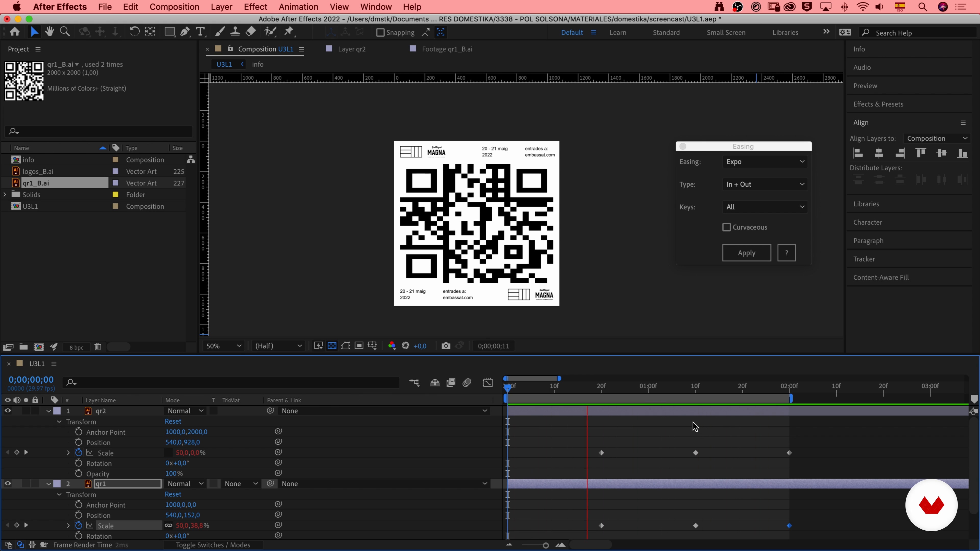The width and height of the screenshot is (980, 551).
Task: Expand the Solids folder
Action: (5, 194)
